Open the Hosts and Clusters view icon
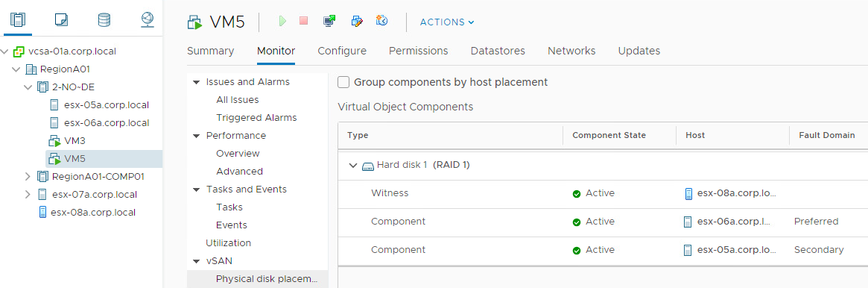Image resolution: width=868 pixels, height=288 pixels. (x=19, y=20)
